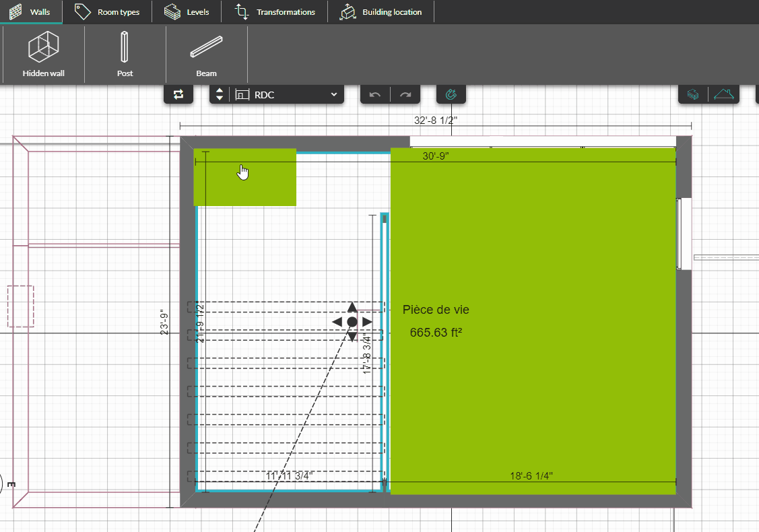Screen dimensions: 759x532
Task: Go to the Transformations tab
Action: click(x=275, y=12)
